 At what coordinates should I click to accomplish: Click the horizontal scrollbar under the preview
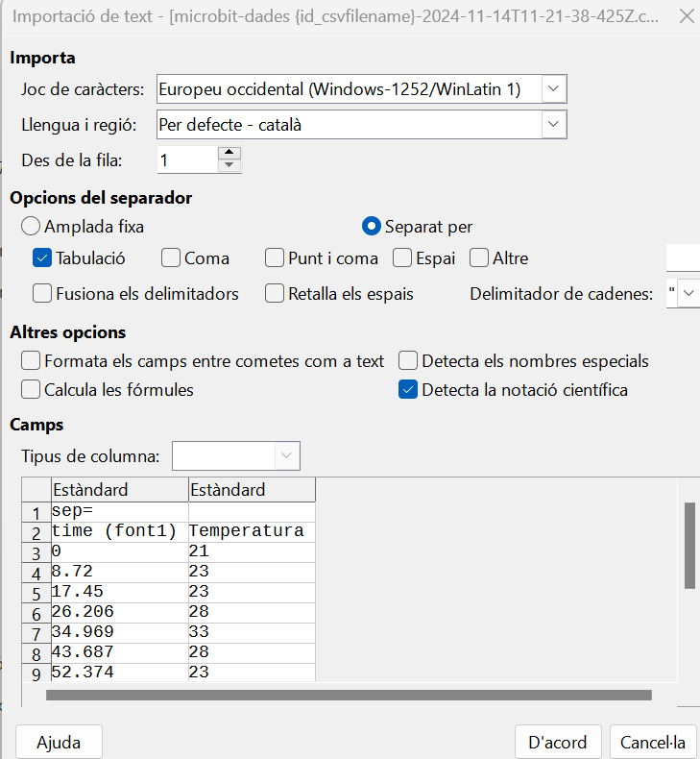click(348, 695)
